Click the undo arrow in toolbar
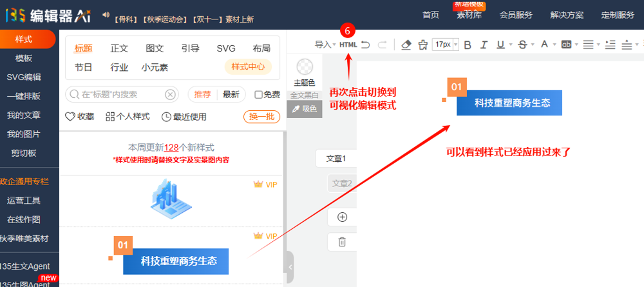Image resolution: width=644 pixels, height=287 pixels. coord(365,45)
